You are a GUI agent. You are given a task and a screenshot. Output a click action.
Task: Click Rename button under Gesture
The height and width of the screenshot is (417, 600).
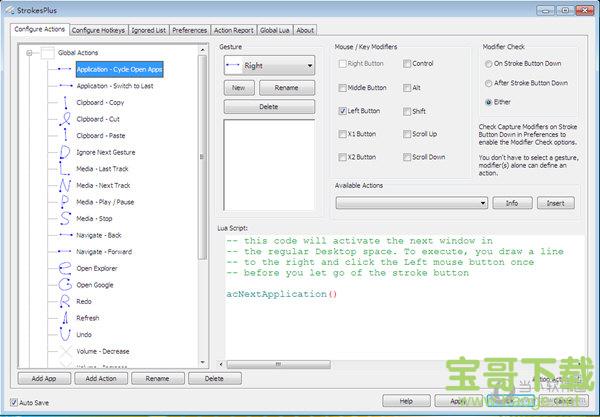coord(287,88)
